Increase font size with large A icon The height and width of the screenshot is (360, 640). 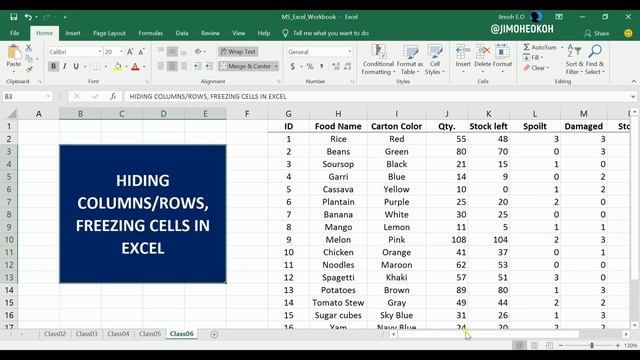pyautogui.click(x=130, y=52)
